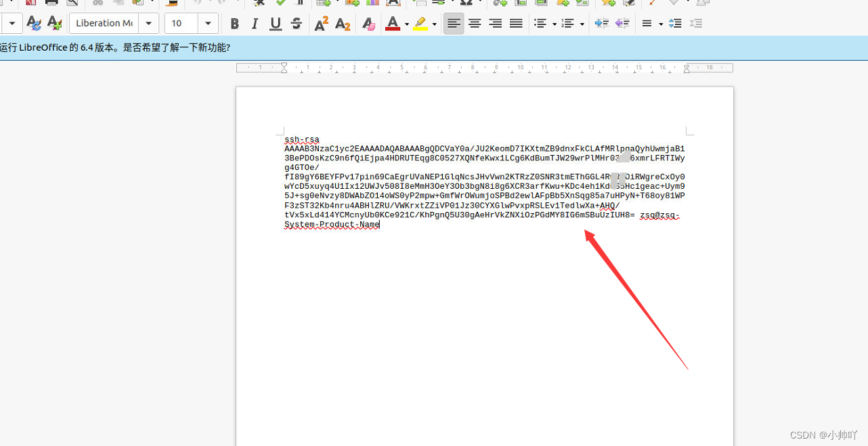Decrease paragraph spacing
Viewport: 868px width, 446px height.
point(695,24)
